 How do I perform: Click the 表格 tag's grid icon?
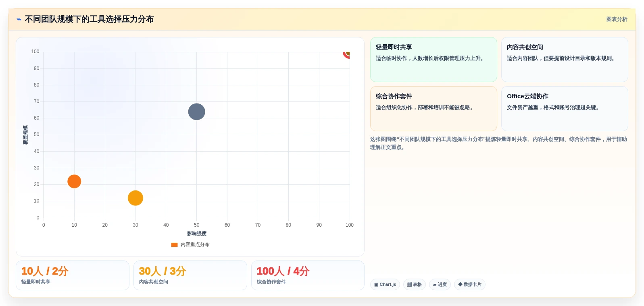pyautogui.click(x=409, y=284)
